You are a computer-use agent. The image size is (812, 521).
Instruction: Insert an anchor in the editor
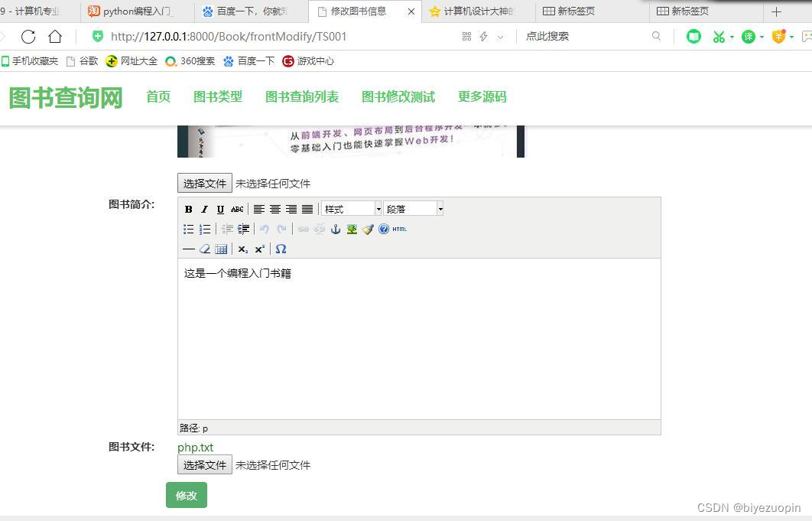click(336, 229)
